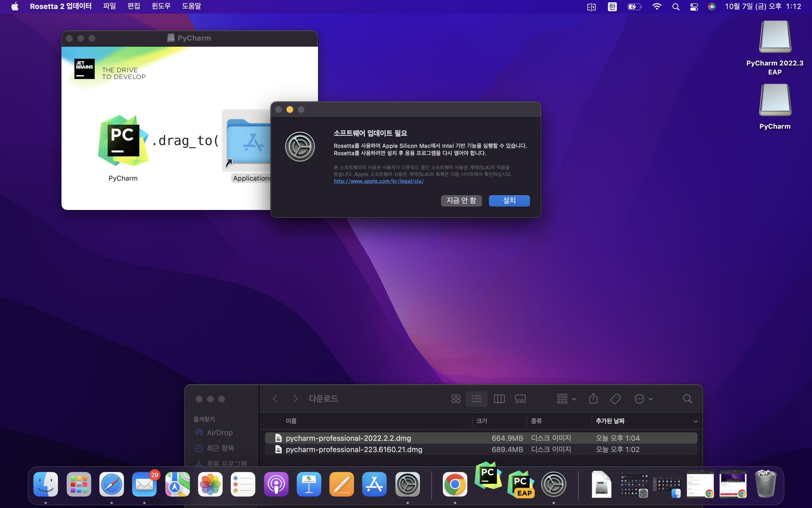Open Keynote from the Dock
The width and height of the screenshot is (812, 508).
click(x=309, y=485)
